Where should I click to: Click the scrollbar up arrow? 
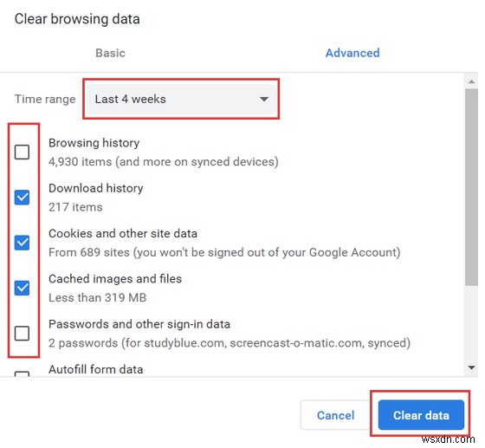tap(472, 81)
